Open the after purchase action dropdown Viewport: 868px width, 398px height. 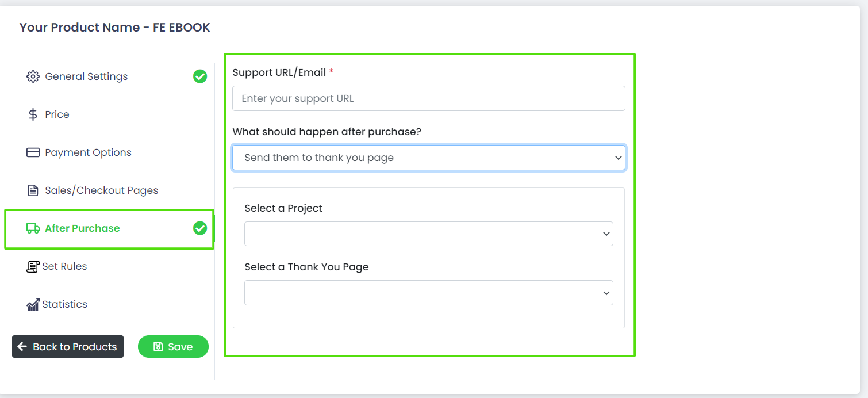(x=429, y=158)
